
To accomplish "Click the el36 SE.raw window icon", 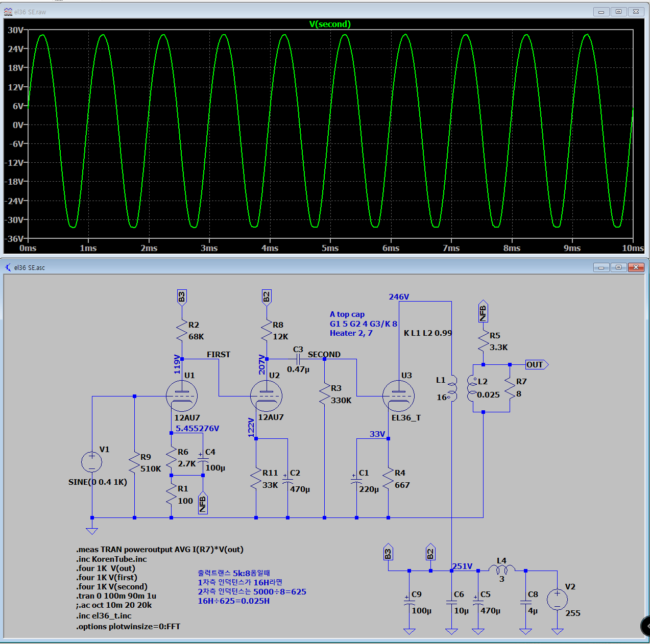I will [8, 12].
